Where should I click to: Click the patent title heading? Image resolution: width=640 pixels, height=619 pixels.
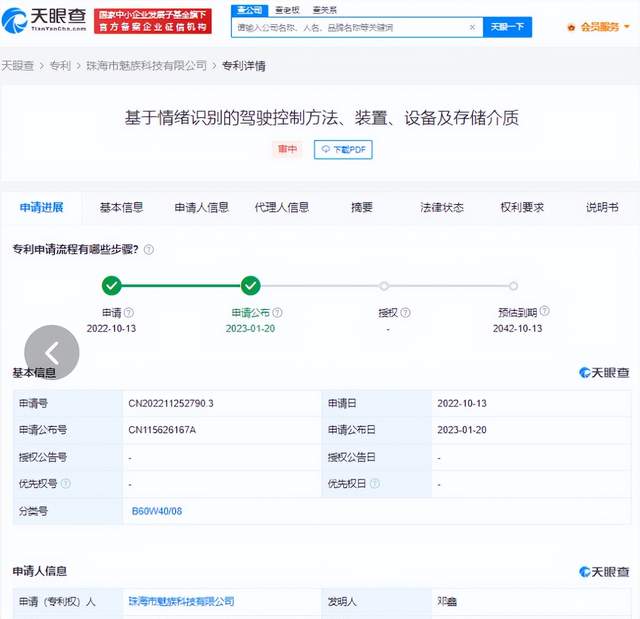[322, 118]
